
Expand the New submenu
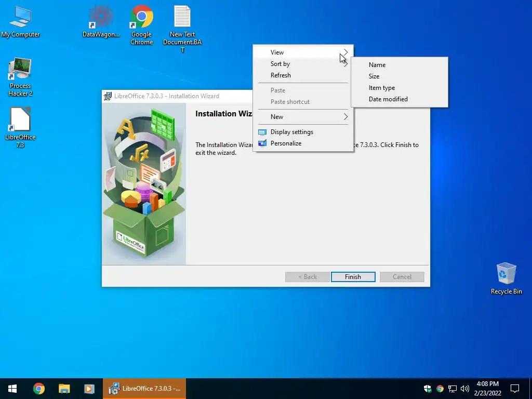[x=303, y=117]
